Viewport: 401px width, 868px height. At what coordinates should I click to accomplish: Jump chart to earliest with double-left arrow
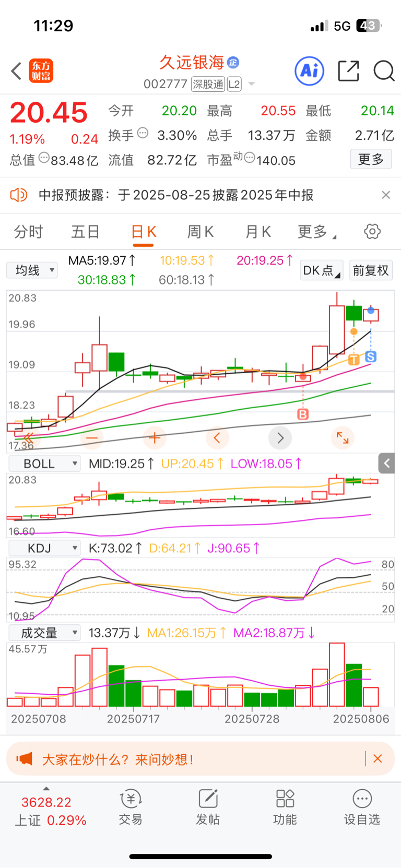tap(29, 438)
